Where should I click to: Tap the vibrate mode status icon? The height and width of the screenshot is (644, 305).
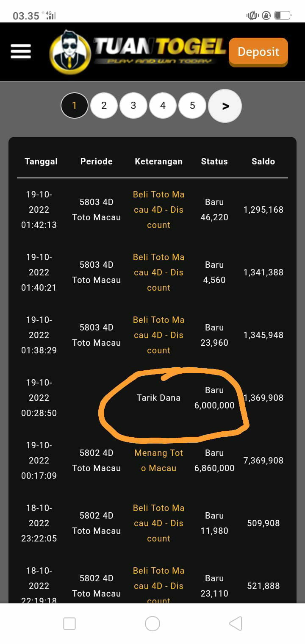click(x=252, y=16)
